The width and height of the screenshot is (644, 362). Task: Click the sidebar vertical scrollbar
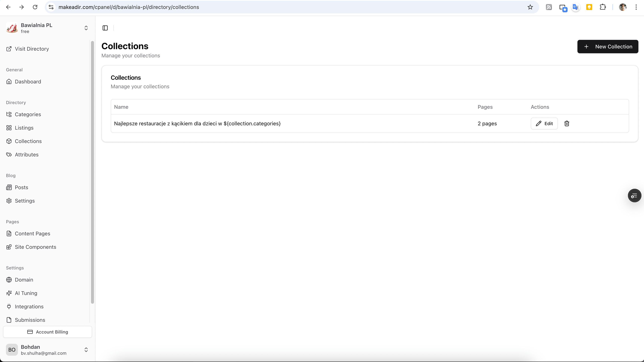pos(92,172)
